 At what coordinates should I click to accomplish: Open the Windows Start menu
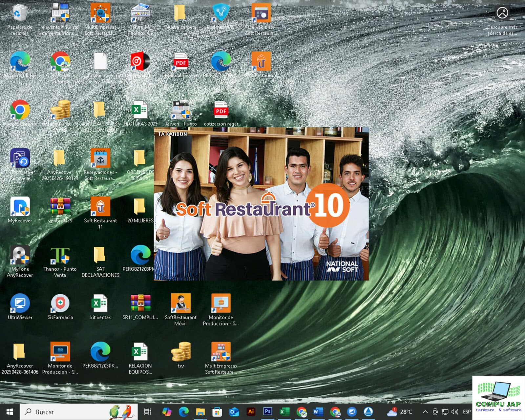click(x=10, y=412)
